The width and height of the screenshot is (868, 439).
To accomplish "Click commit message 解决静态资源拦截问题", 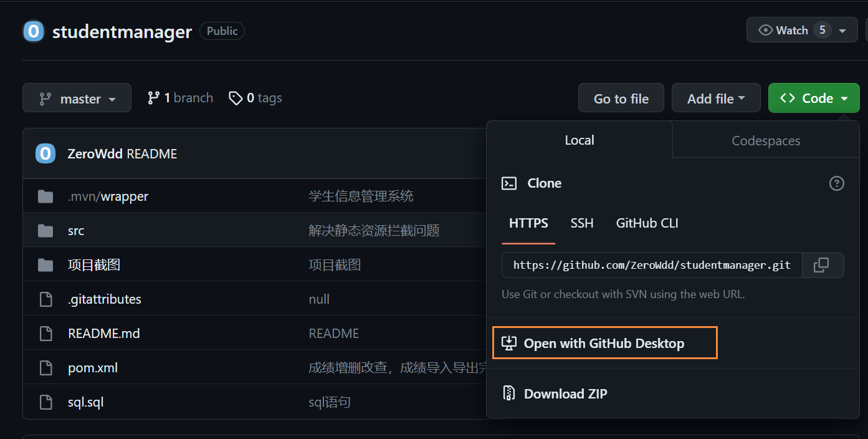I will (x=374, y=231).
